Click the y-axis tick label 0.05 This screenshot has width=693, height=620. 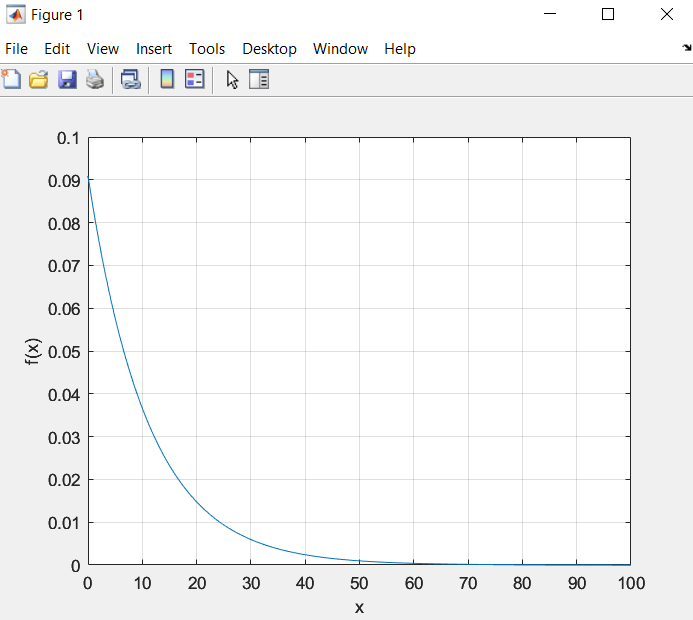pyautogui.click(x=64, y=352)
